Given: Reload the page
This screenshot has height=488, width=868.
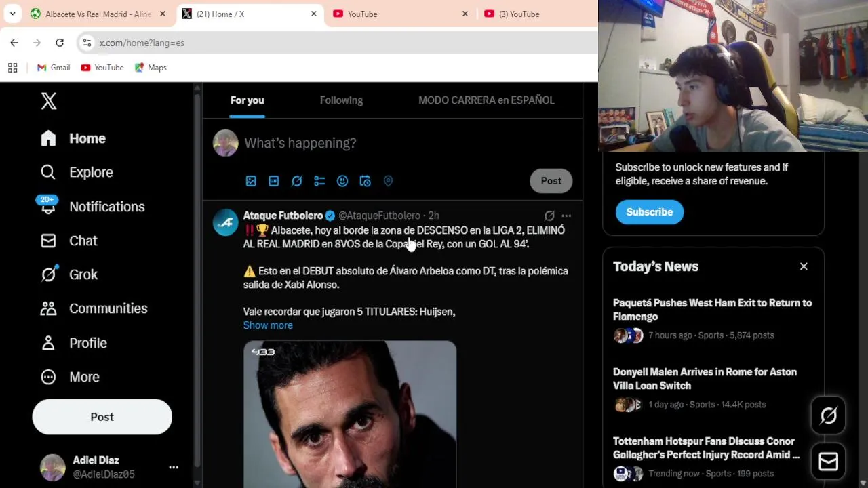Looking at the screenshot, I should click(x=60, y=43).
